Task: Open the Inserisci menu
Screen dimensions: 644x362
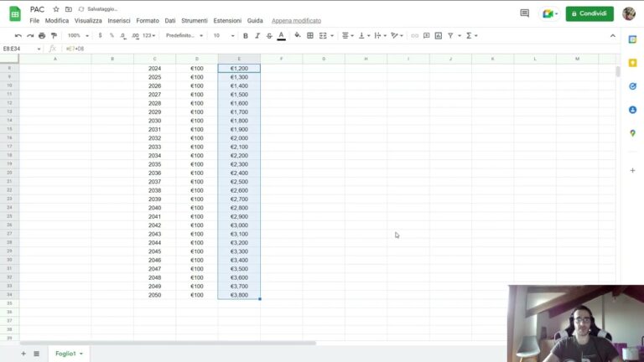Action: click(119, 20)
